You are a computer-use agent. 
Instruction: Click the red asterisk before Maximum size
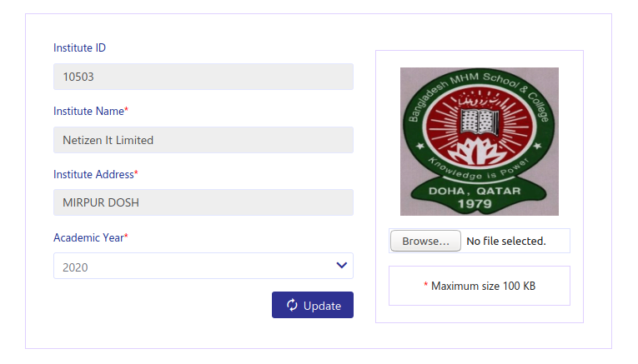[x=425, y=287]
